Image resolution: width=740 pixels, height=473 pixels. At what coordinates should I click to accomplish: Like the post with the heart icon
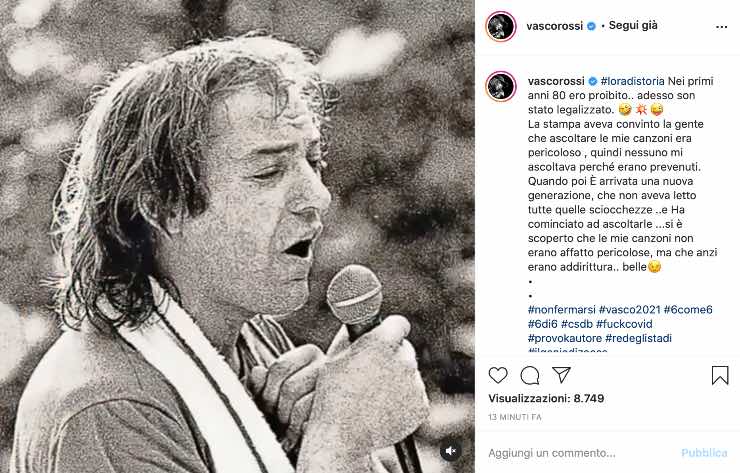(498, 375)
